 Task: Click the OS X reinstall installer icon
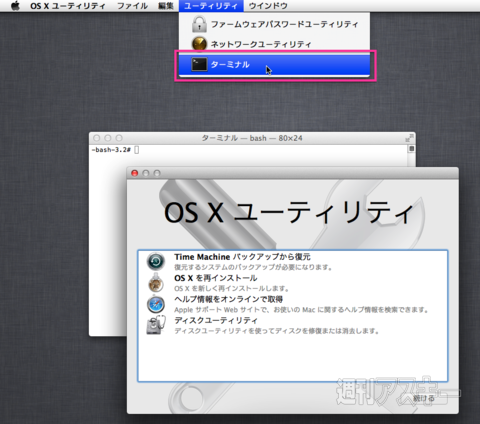coord(156,283)
